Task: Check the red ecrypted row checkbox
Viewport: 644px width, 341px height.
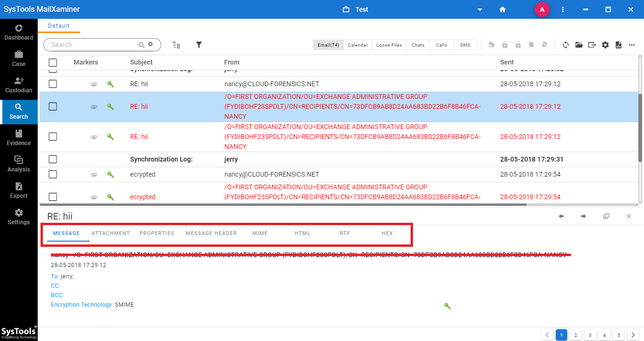Action: 53,197
